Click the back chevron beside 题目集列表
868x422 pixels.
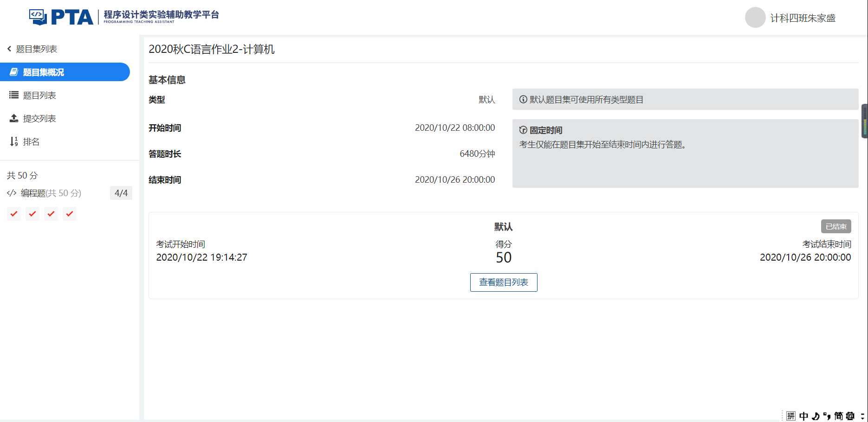point(9,49)
